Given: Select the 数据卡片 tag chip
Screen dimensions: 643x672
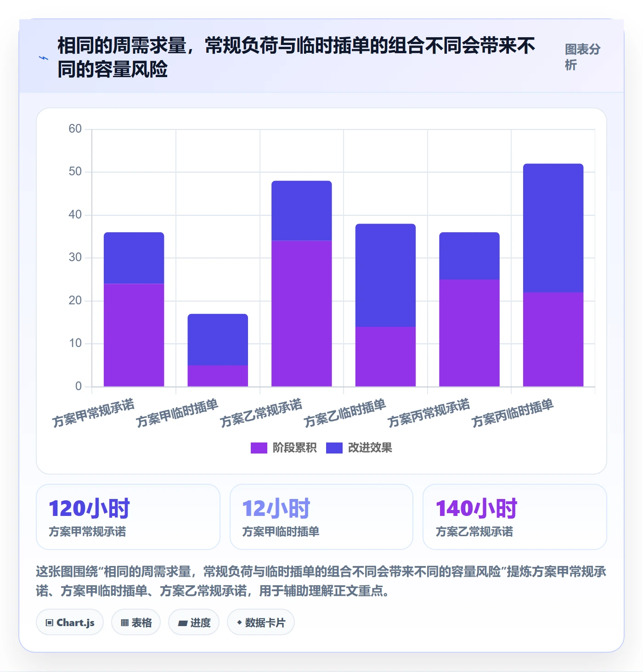Looking at the screenshot, I should (261, 622).
